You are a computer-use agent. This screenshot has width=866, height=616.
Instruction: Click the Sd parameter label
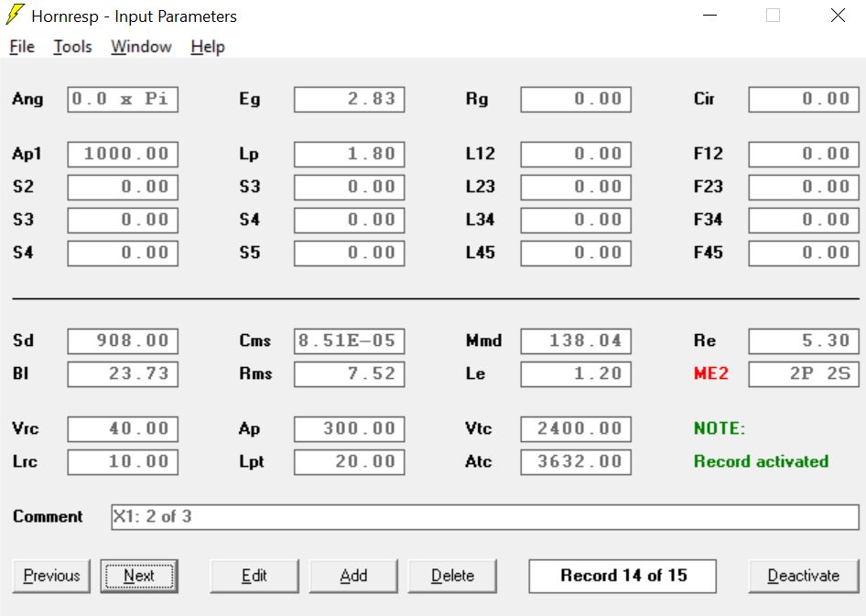point(23,340)
